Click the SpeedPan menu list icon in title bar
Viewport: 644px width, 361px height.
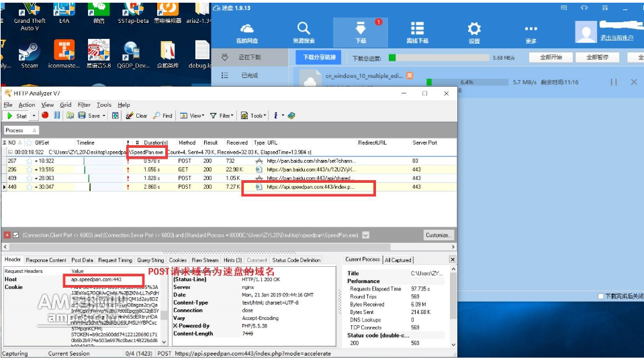605,8
